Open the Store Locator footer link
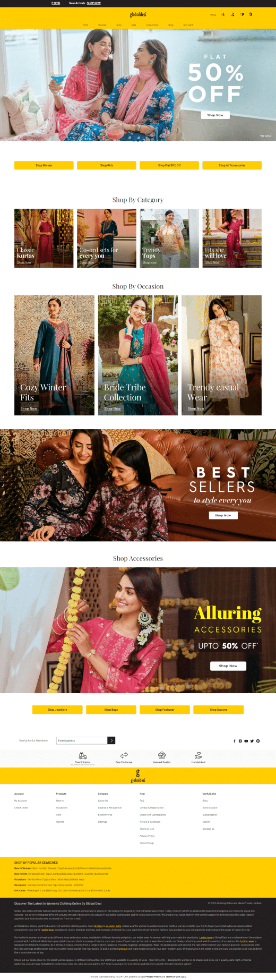Image resolution: width=276 pixels, height=980 pixels. pyautogui.click(x=210, y=808)
